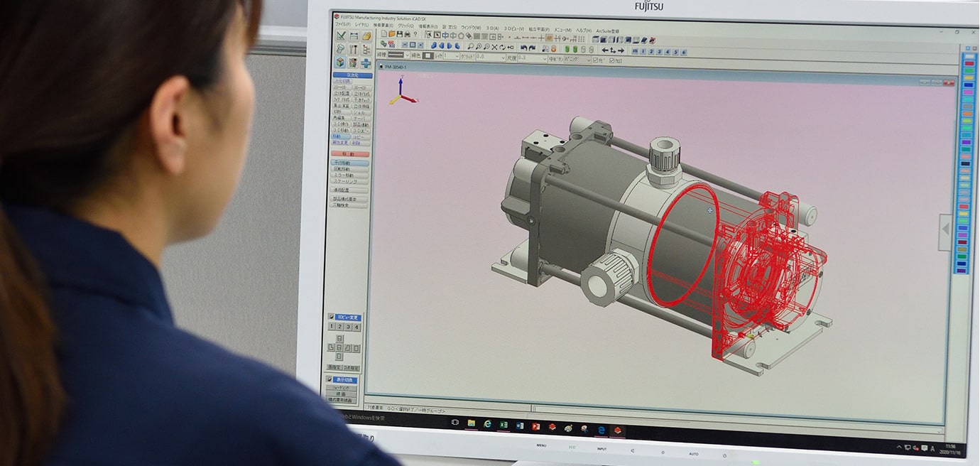
Task: Click the PM-38540-1 document title
Action: coord(396,67)
